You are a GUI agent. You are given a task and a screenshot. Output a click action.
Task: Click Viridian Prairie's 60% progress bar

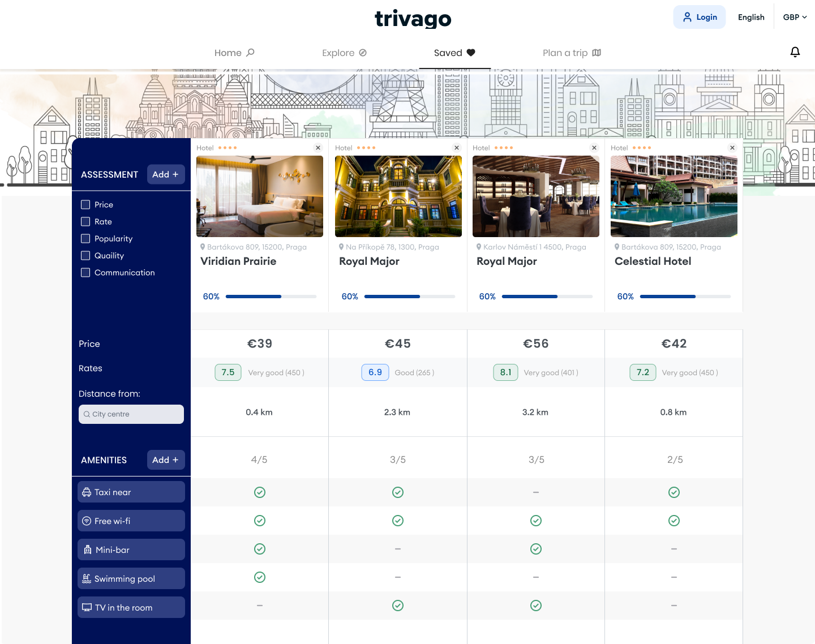[271, 297]
